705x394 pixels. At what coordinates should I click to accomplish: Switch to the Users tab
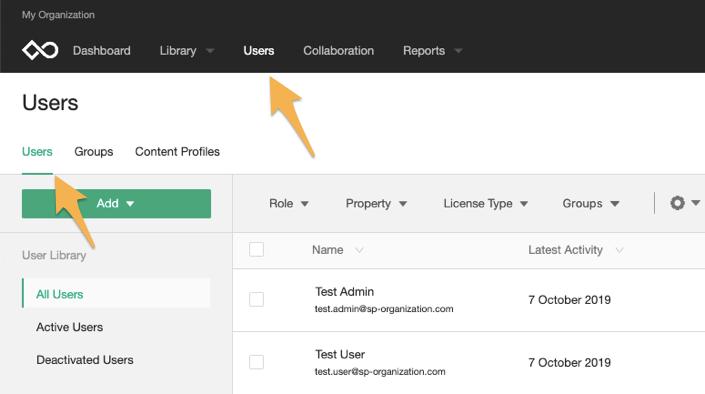click(37, 152)
